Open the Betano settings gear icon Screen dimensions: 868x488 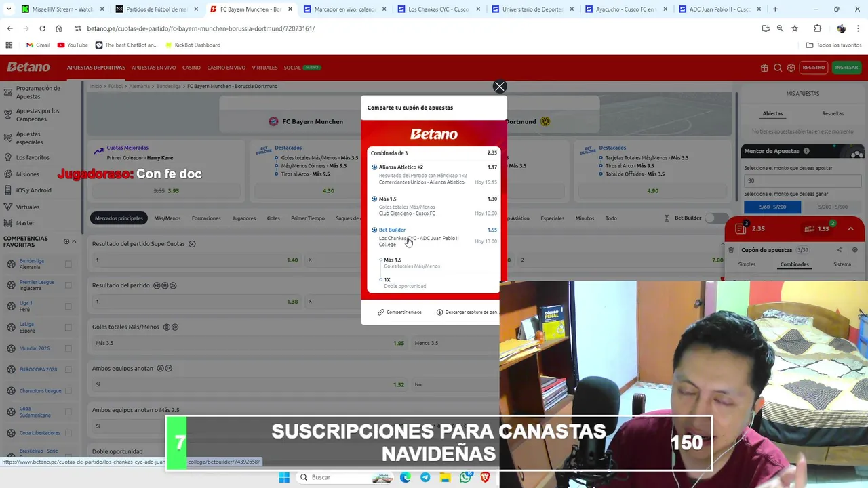point(791,68)
